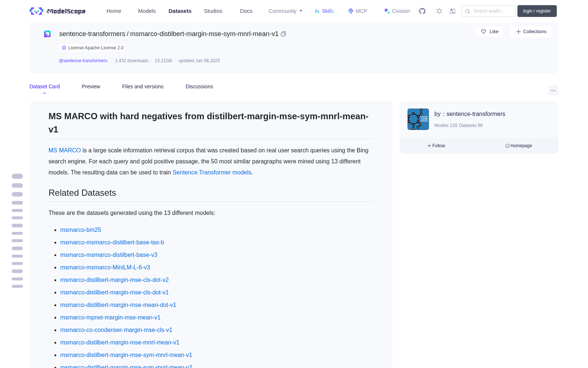Open Models in the navbar

[x=147, y=11]
